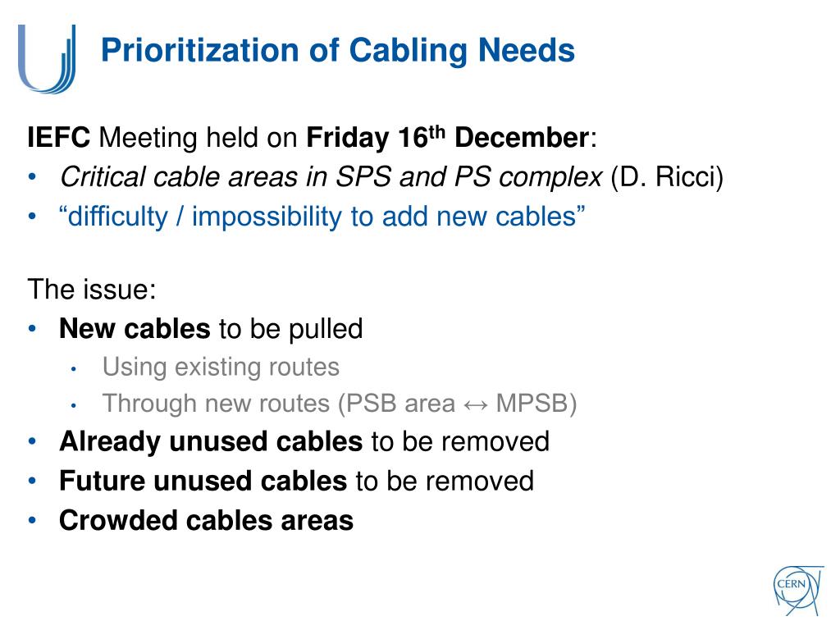Image resolution: width=840 pixels, height=630 pixels.
Task: Click the bullet before New cables
Action: (x=33, y=328)
